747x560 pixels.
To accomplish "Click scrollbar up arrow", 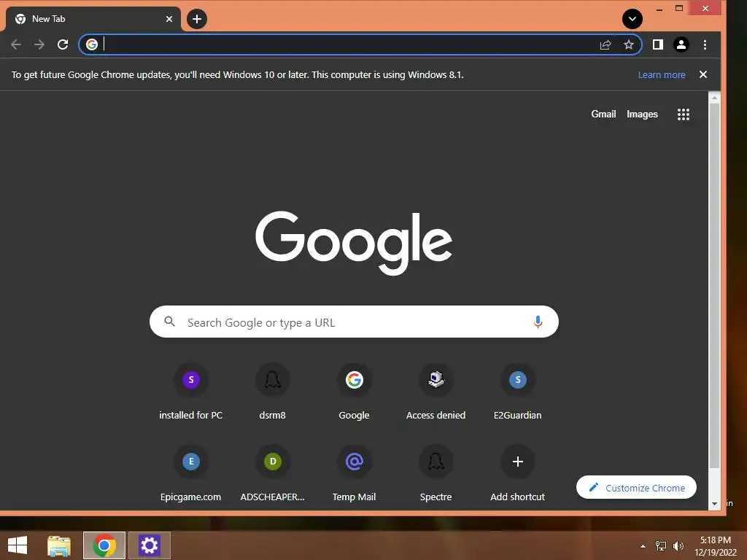I will 714,97.
